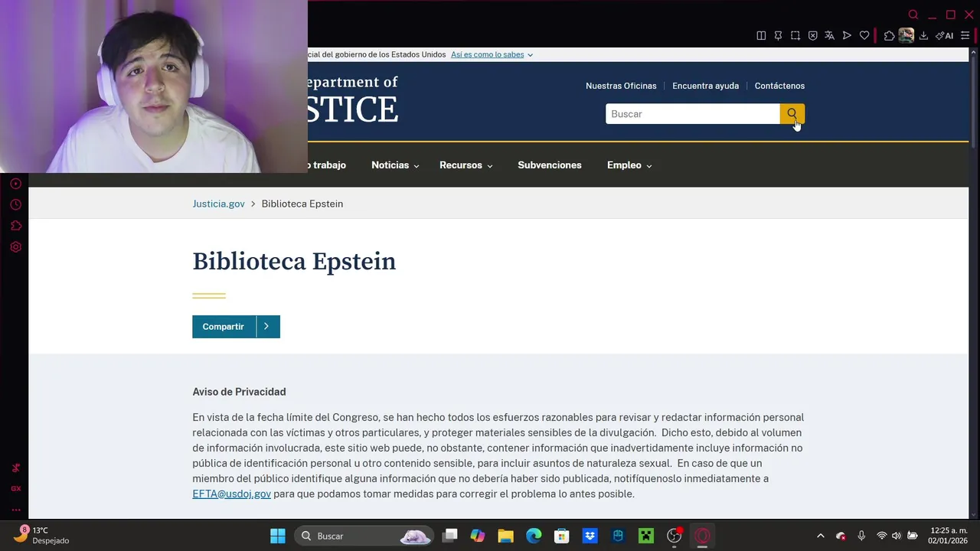Launch Copilot from the taskbar
The height and width of the screenshot is (551, 980).
pos(478,536)
